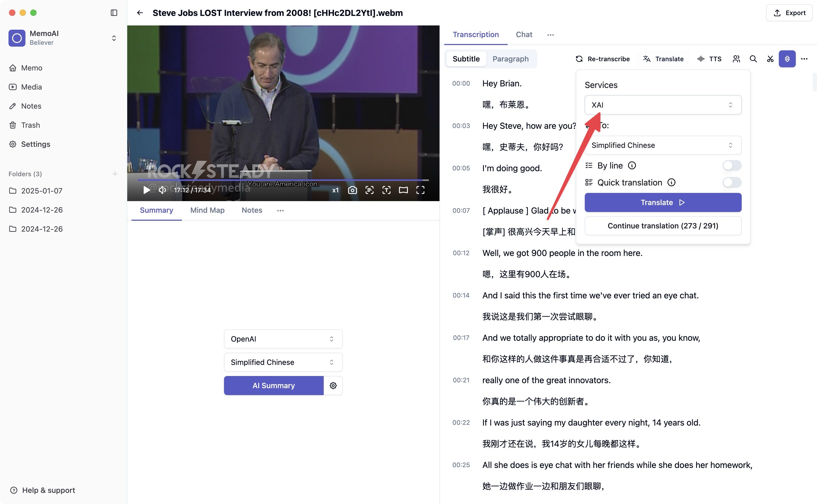This screenshot has height=504, width=817.
Task: Enable the Quick translation toggle
Action: coord(732,183)
